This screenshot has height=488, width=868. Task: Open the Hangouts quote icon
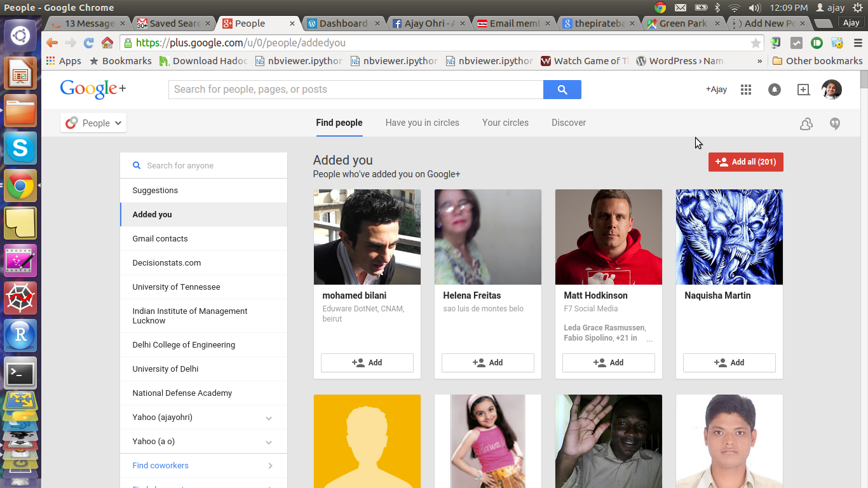tap(835, 124)
